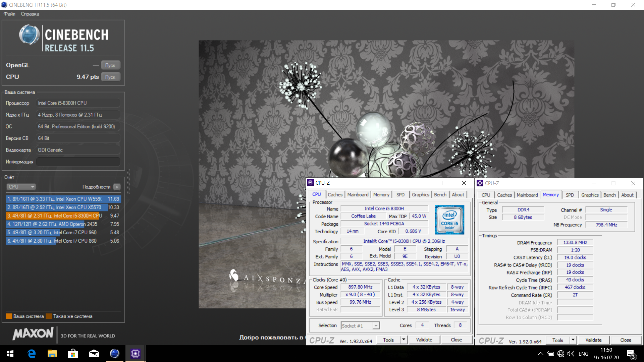Open the volume tray icon

[571, 354]
